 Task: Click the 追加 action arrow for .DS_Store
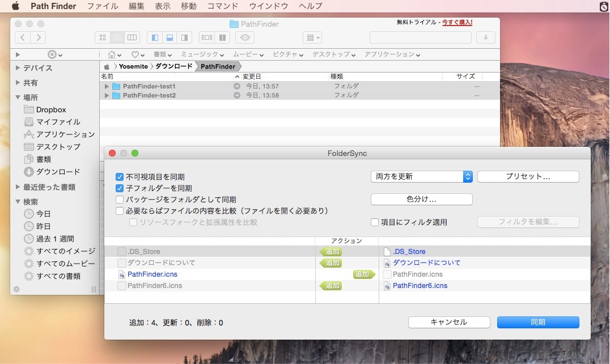(331, 252)
